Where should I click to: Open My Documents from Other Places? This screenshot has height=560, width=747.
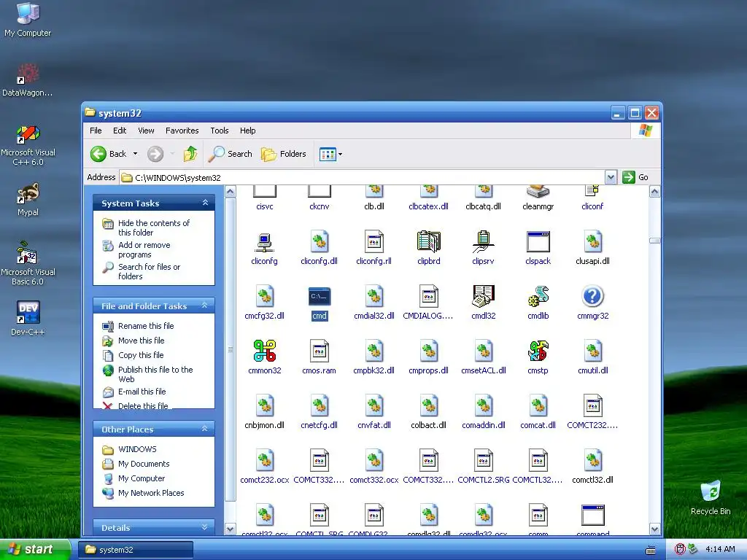(144, 464)
